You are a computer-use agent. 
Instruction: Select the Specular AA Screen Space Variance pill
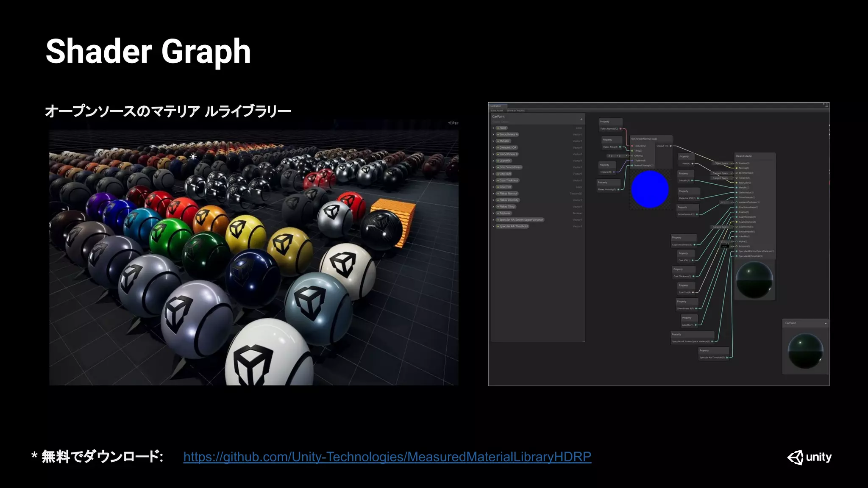pyautogui.click(x=520, y=220)
